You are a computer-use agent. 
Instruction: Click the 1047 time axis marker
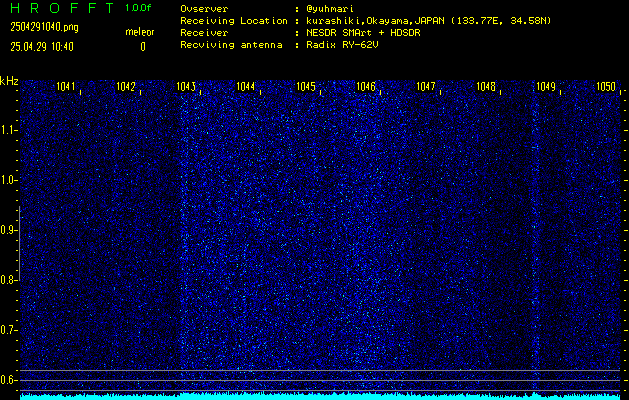(x=426, y=87)
